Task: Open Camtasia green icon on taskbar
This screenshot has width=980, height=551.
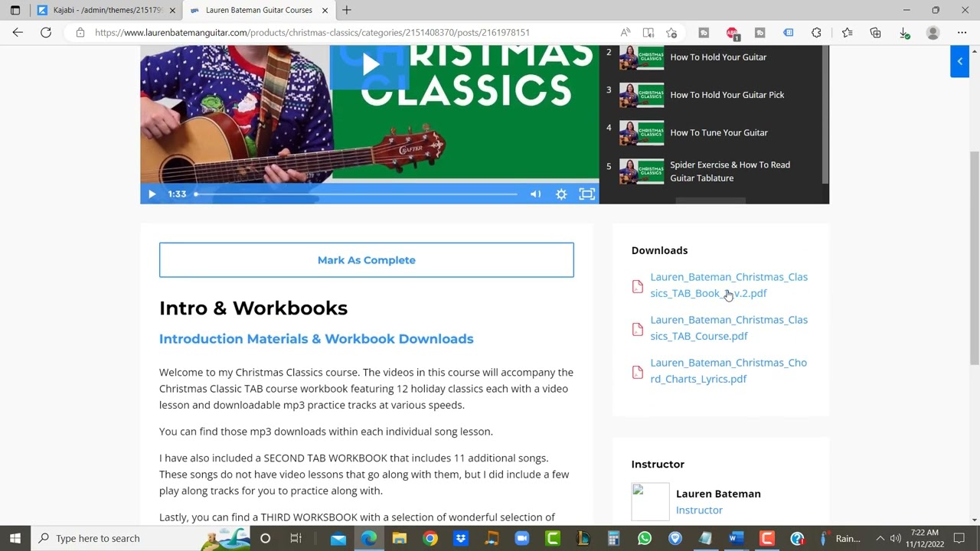Action: (552, 538)
